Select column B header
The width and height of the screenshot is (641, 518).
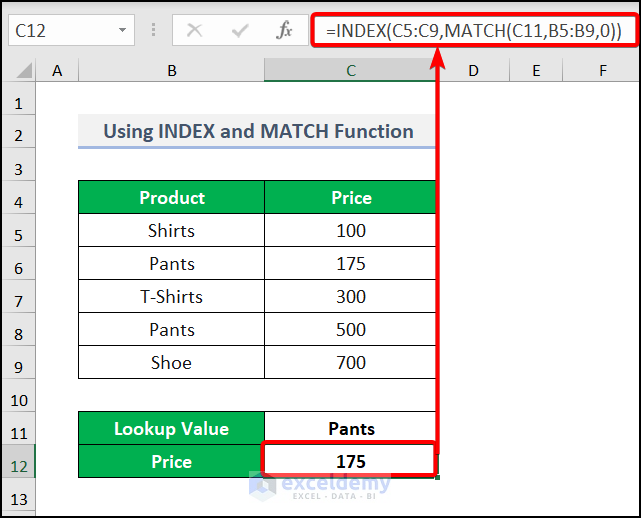tap(172, 70)
